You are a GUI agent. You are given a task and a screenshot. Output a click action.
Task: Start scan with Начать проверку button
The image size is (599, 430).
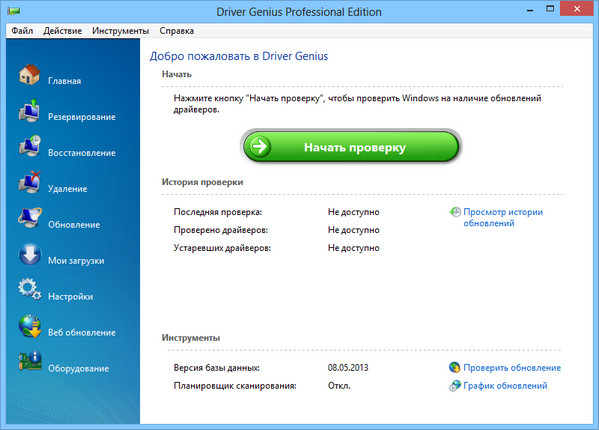click(x=351, y=147)
